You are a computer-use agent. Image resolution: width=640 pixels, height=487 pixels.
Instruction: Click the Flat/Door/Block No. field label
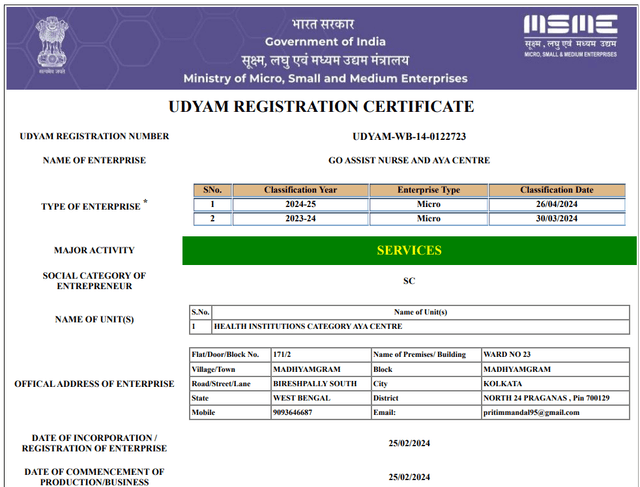click(225, 354)
